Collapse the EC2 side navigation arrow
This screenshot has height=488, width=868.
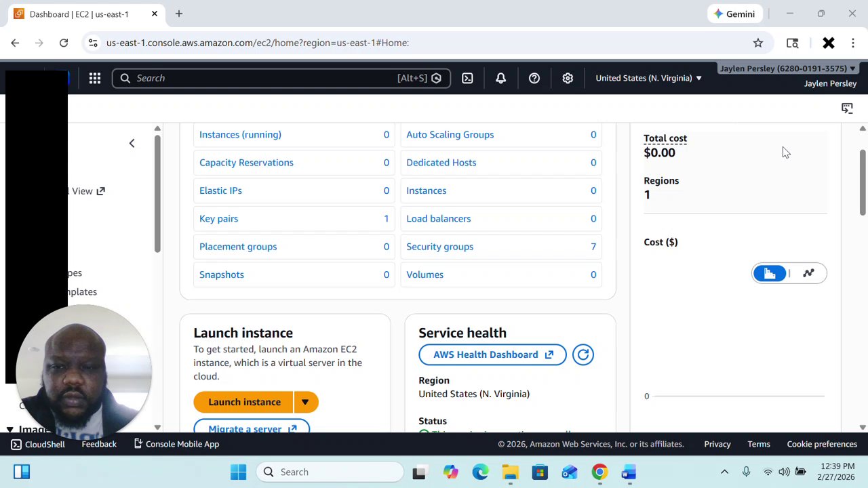132,143
